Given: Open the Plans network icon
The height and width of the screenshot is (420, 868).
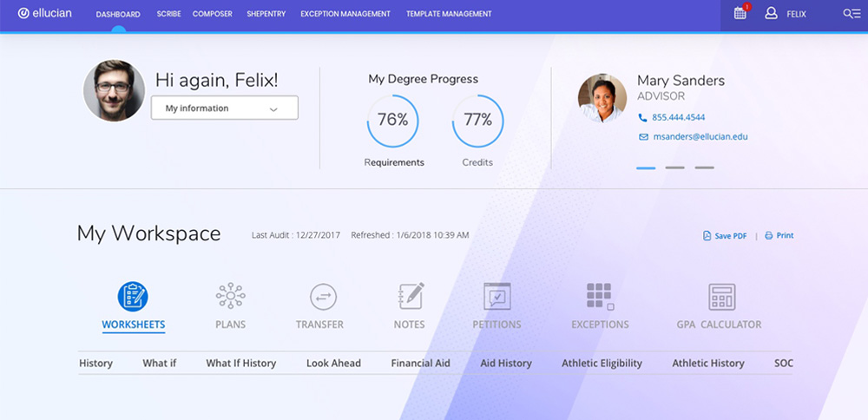Looking at the screenshot, I should [x=230, y=297].
